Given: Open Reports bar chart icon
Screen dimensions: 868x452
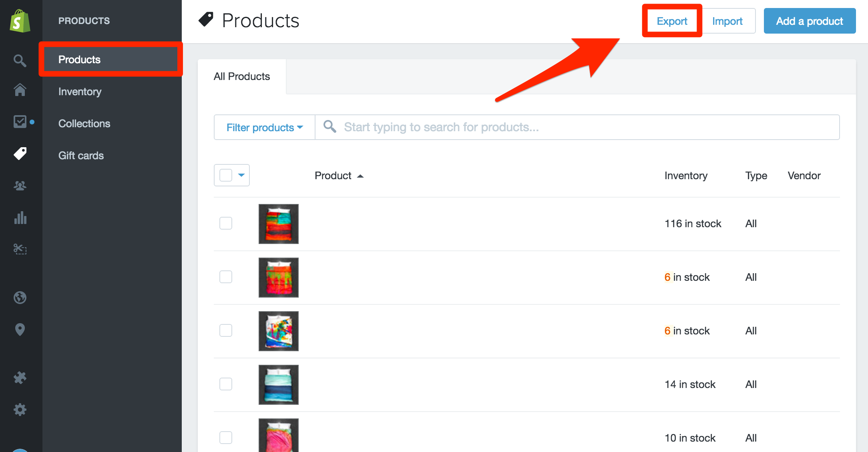Looking at the screenshot, I should (x=20, y=218).
